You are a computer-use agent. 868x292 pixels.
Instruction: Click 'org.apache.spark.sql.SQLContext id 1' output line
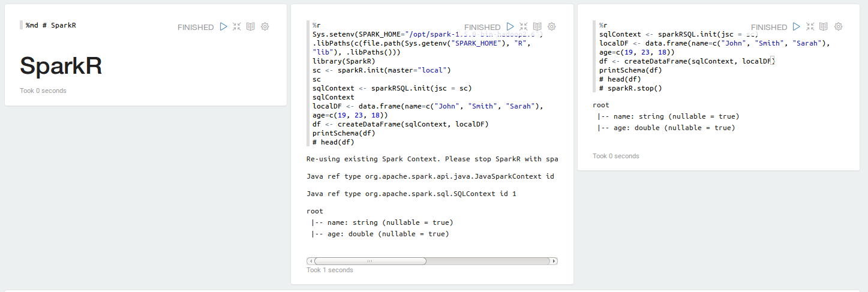click(411, 194)
